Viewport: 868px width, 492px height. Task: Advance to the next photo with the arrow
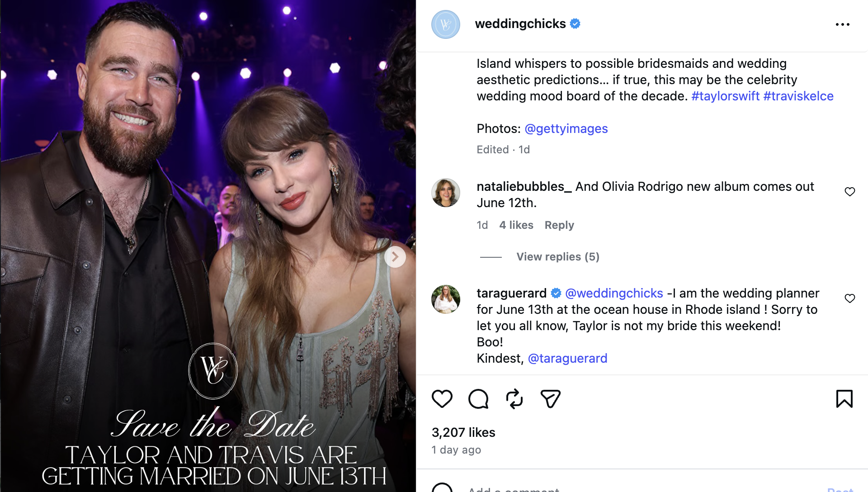(x=396, y=257)
